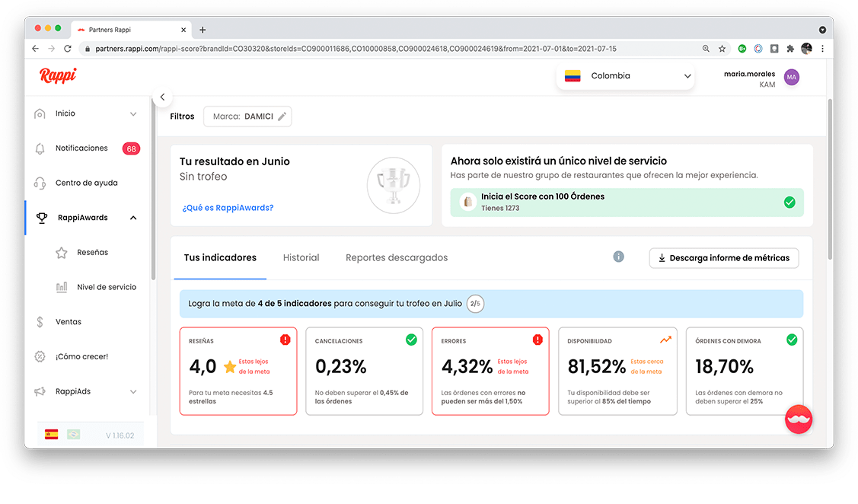858x504 pixels.
Task: Click Descarga informe de métricas button
Action: point(723,258)
